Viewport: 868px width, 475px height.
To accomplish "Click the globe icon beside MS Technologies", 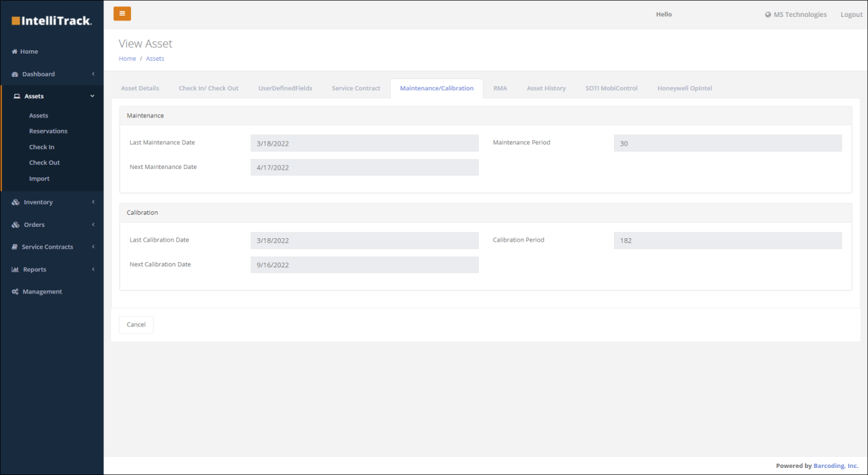I will click(x=768, y=15).
